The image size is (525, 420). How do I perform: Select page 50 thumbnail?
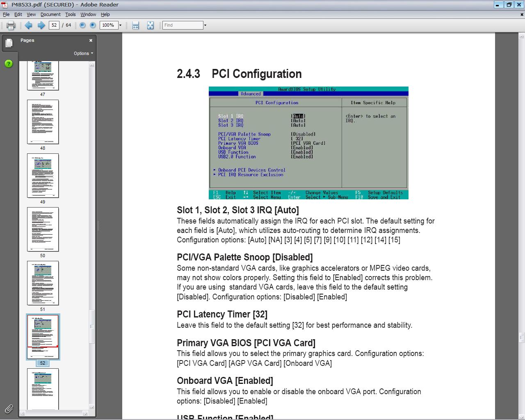[43, 229]
